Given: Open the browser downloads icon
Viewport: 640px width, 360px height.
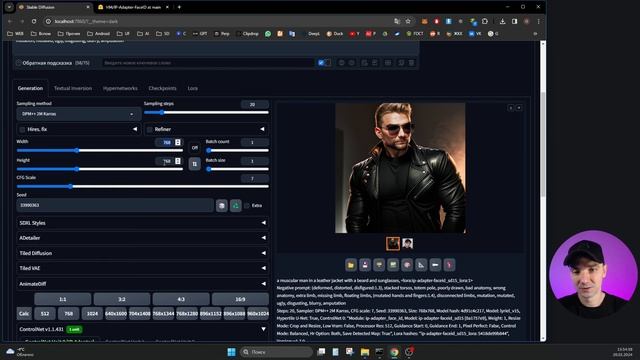Looking at the screenshot, I should [502, 21].
